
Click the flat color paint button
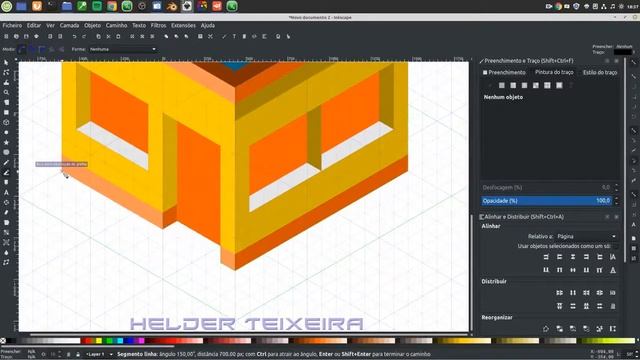502,85
